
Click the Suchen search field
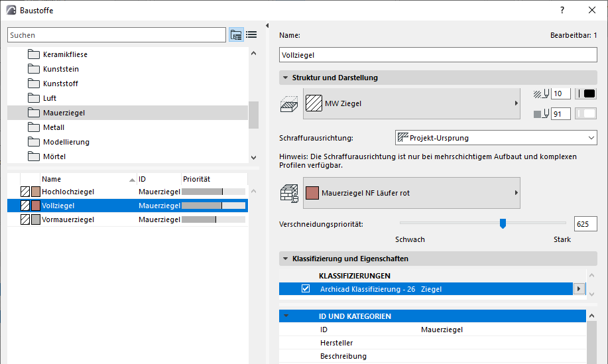point(117,35)
